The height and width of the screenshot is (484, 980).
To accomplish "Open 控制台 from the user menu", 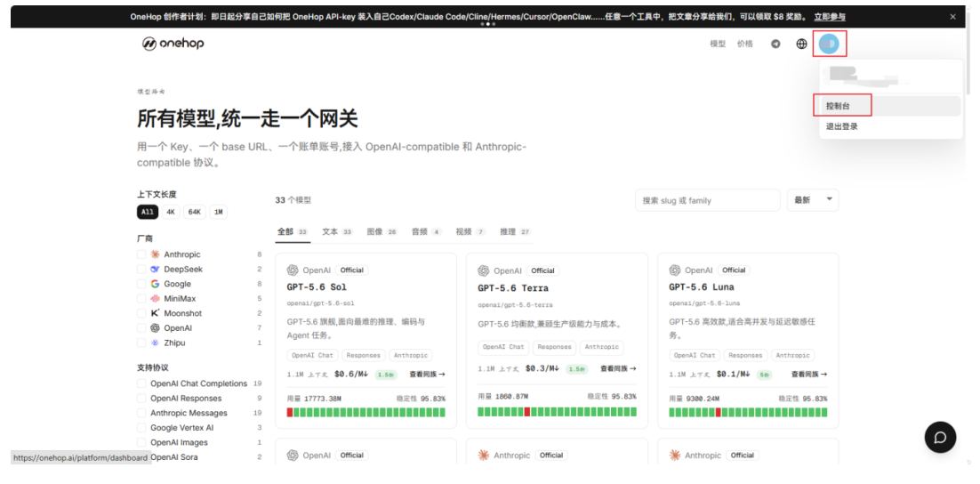I will pyautogui.click(x=890, y=106).
